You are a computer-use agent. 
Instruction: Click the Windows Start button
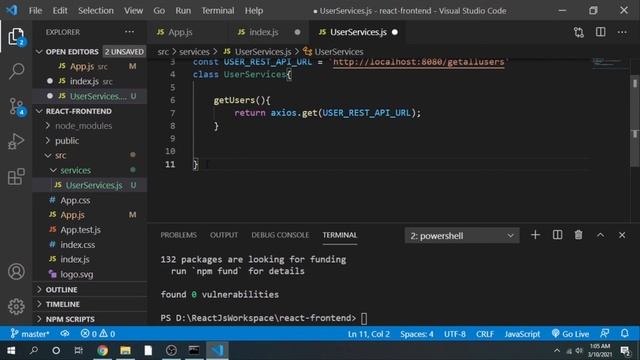[x=11, y=350]
